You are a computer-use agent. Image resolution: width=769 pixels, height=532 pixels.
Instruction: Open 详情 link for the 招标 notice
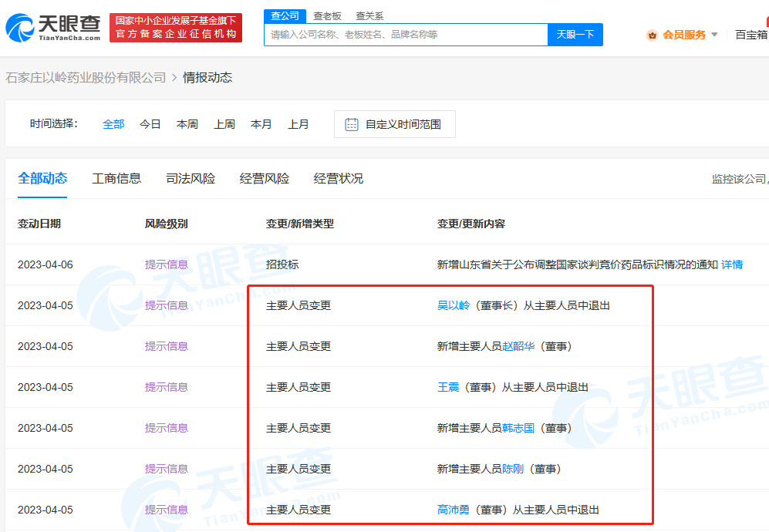[x=732, y=264]
